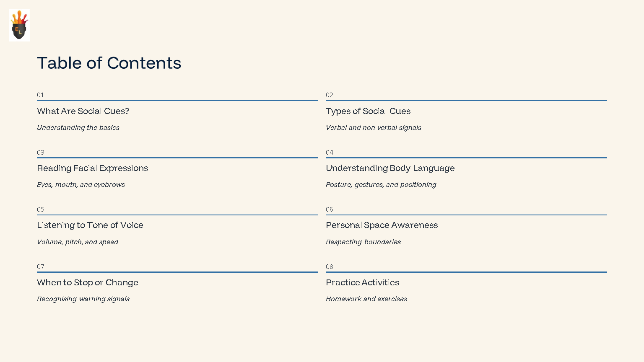
Task: Click Homework and exercises subtitle
Action: coord(366,299)
